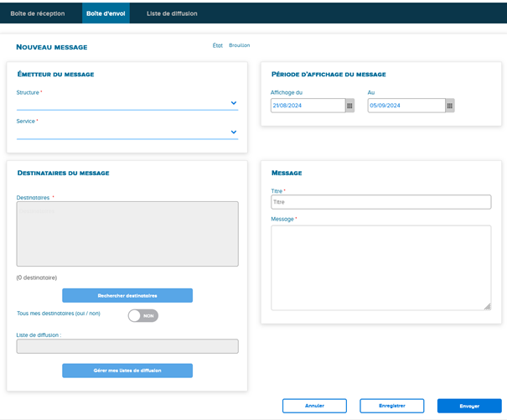
Task: Expand the Service dropdown
Action: (234, 132)
